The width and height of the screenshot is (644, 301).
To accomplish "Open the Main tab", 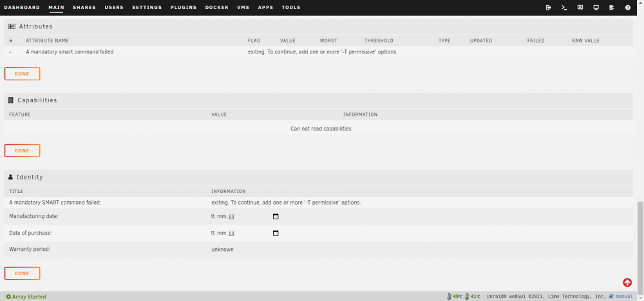I will (56, 7).
